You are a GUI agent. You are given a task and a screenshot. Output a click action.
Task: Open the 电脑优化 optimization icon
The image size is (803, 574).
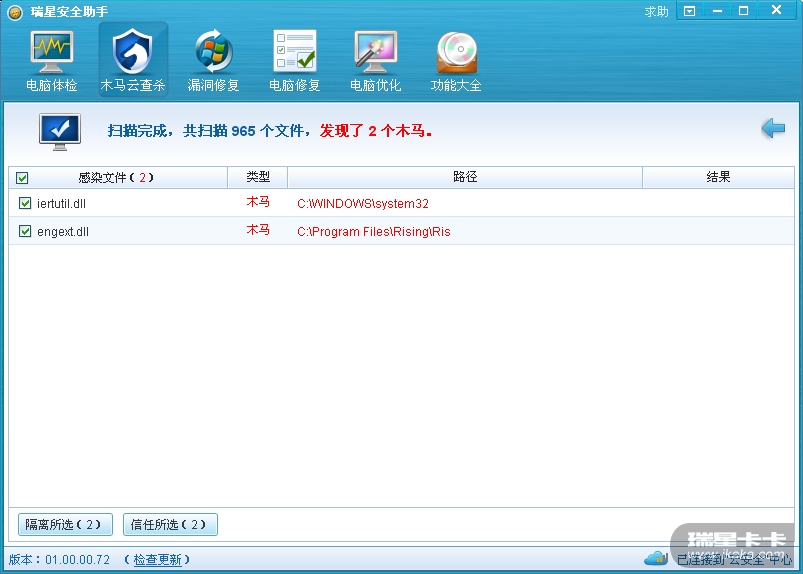click(375, 60)
